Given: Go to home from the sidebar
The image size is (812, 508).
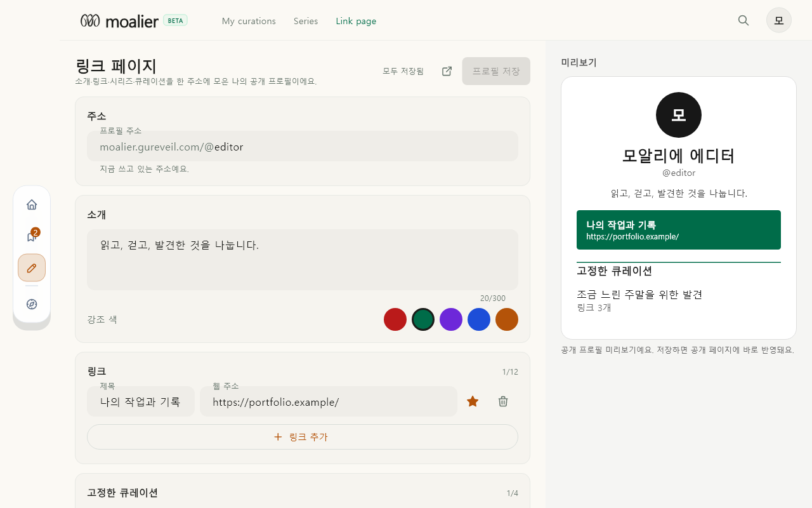Looking at the screenshot, I should (x=32, y=204).
